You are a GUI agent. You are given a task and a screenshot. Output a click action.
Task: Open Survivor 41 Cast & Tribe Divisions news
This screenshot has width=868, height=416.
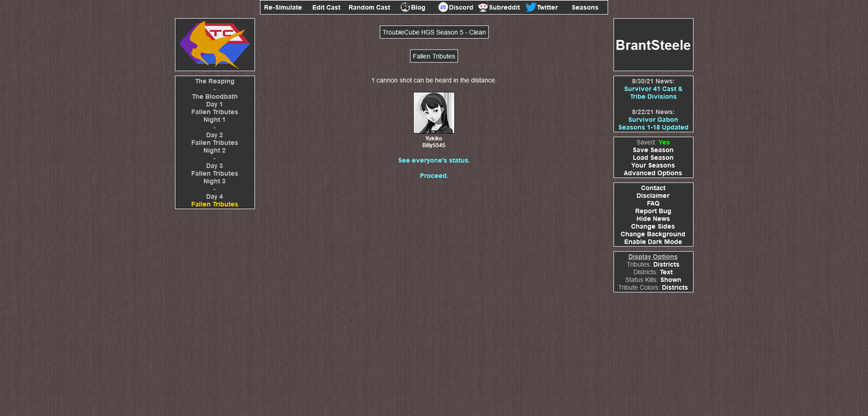pos(653,93)
